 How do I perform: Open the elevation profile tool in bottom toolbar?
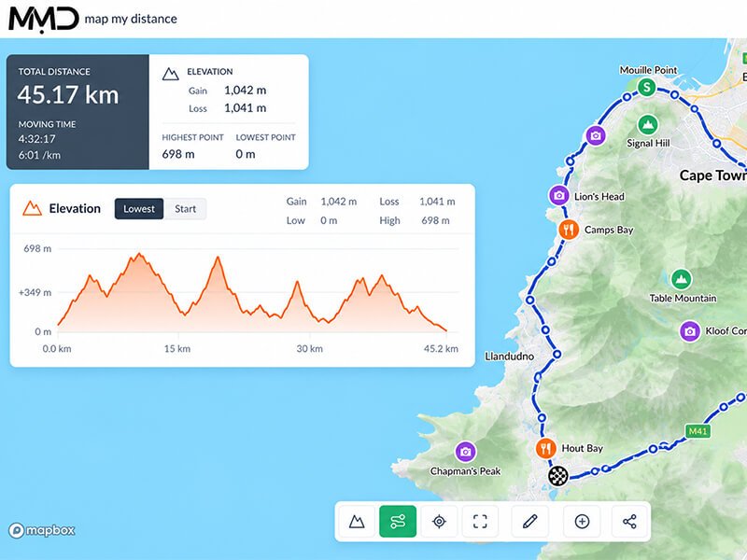357,522
